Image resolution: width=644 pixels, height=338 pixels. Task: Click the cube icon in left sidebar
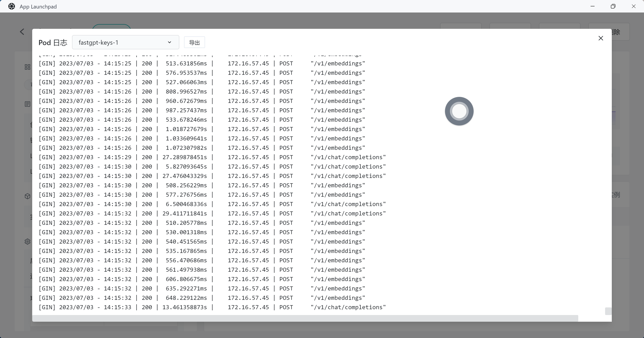(28, 196)
